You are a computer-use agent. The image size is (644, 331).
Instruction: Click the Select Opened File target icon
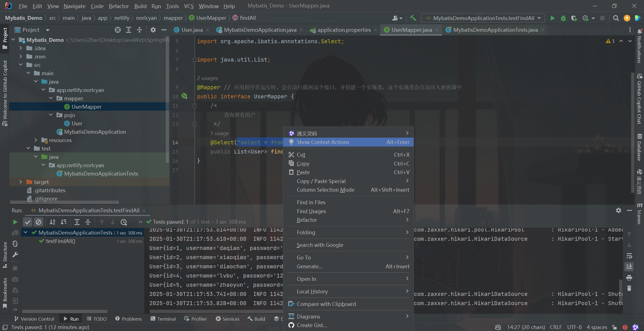[x=118, y=30]
